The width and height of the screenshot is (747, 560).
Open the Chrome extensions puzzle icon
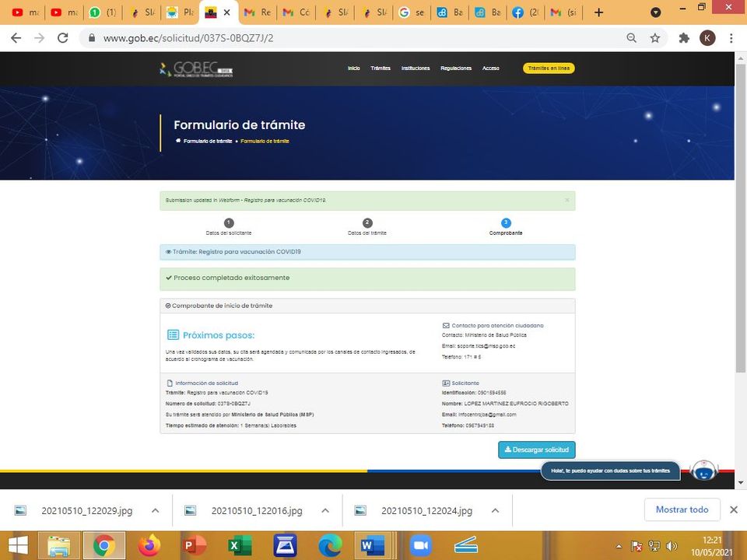(x=684, y=38)
